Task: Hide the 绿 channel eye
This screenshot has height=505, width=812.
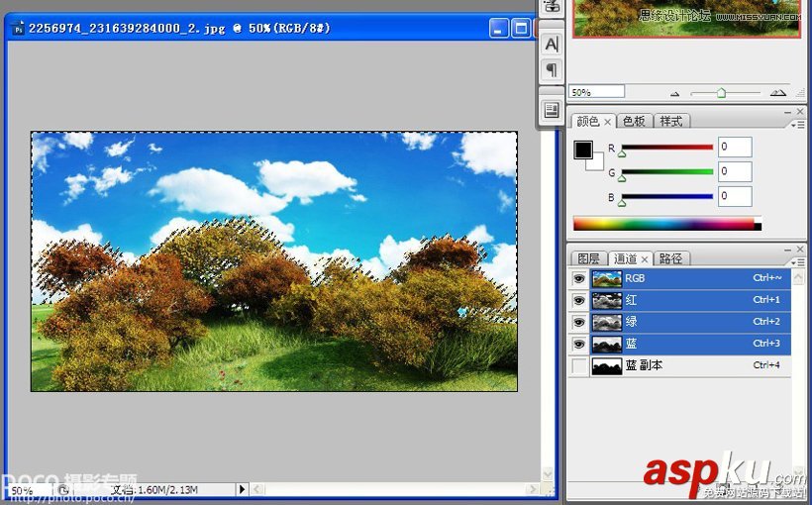Action: coord(579,322)
